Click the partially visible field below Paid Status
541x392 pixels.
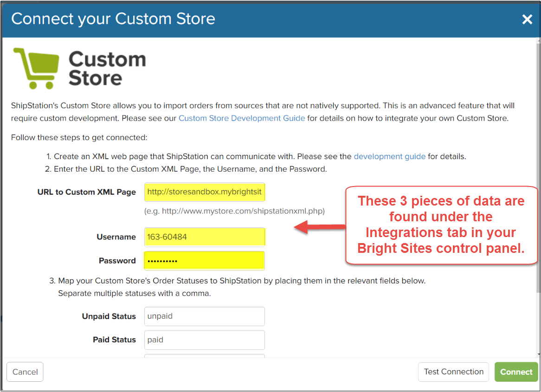pyautogui.click(x=204, y=356)
